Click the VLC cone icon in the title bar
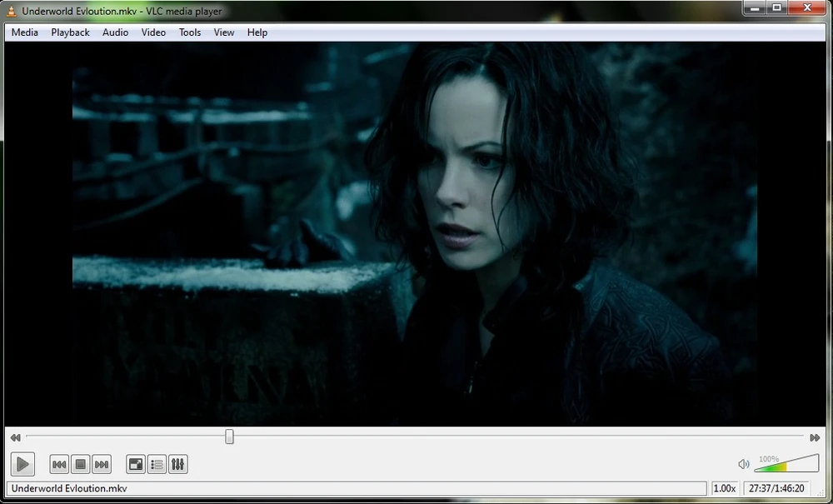The width and height of the screenshot is (833, 504). (x=11, y=11)
